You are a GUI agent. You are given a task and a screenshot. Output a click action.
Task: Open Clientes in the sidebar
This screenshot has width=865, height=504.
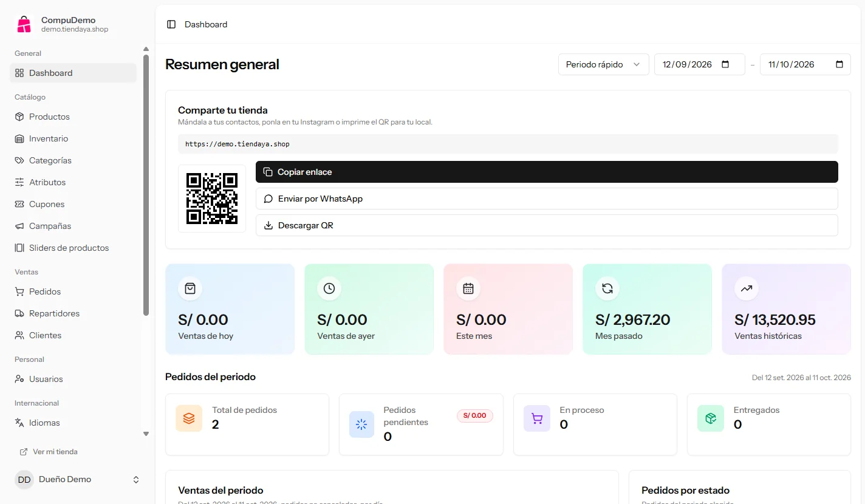tap(74, 335)
